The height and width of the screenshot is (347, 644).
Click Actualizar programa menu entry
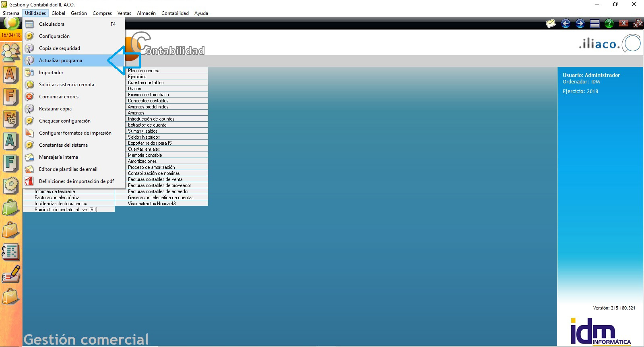(x=74, y=60)
